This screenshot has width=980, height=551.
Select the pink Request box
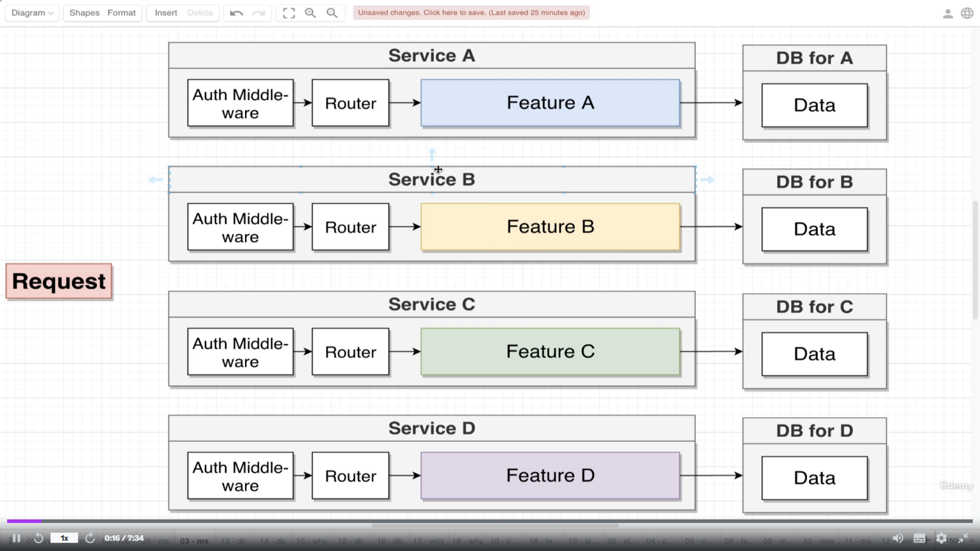click(x=59, y=281)
